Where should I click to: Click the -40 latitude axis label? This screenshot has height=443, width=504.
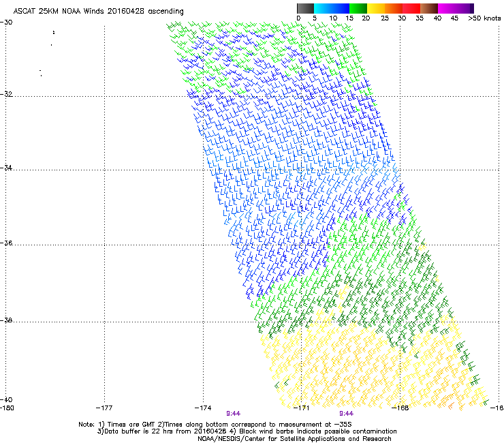pyautogui.click(x=6, y=399)
